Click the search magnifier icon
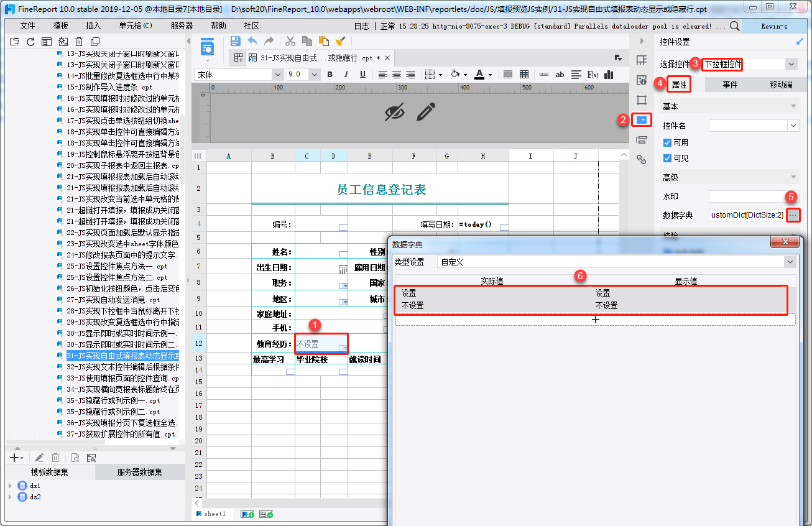 [734, 26]
